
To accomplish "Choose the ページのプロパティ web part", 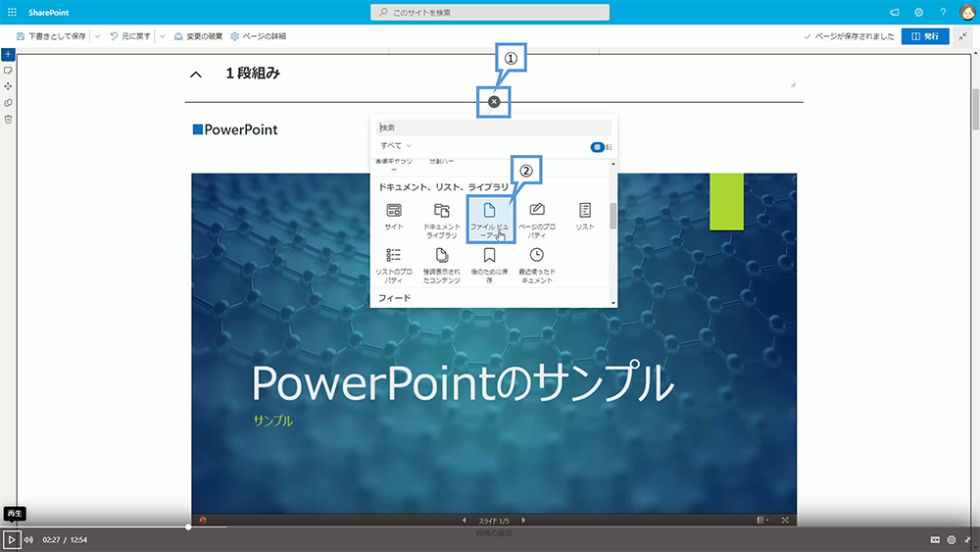I will pyautogui.click(x=537, y=221).
